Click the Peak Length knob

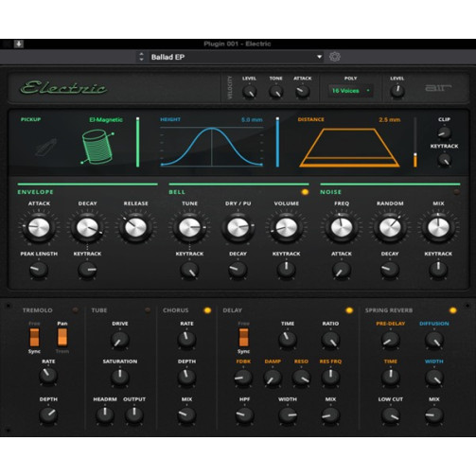click(39, 270)
